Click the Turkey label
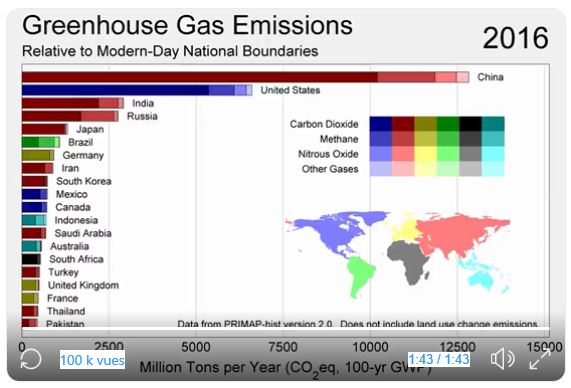The image size is (571, 388). [x=63, y=272]
